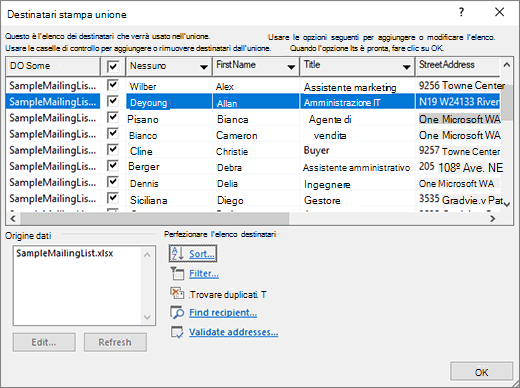The image size is (520, 388).
Task: Click the Assistente amministrativo title cell
Action: tap(357, 167)
